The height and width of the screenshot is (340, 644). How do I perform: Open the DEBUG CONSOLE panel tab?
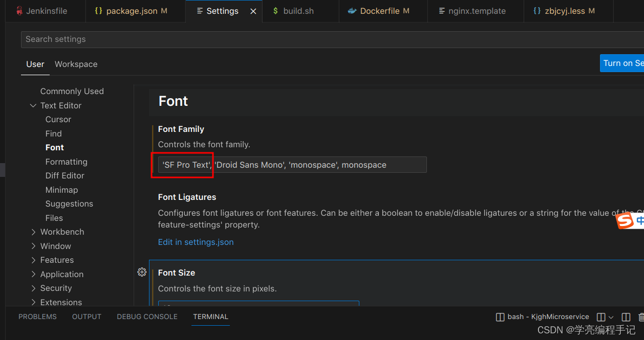tap(147, 316)
